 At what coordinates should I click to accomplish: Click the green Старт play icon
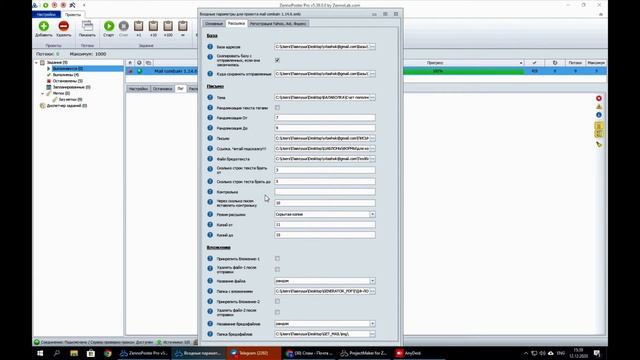point(109,26)
